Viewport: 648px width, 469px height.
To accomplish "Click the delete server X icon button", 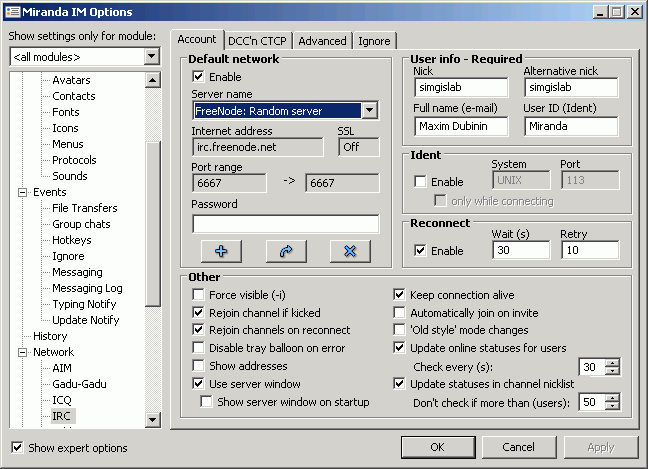I will pos(350,251).
